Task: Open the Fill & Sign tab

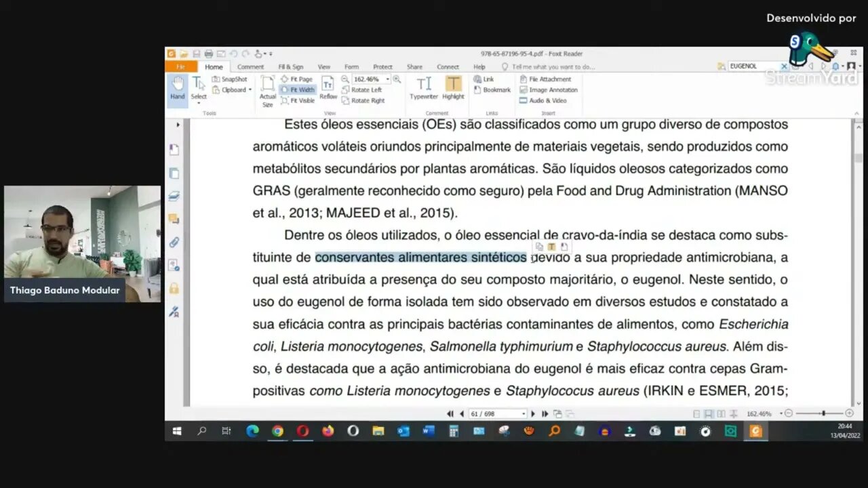Action: click(x=290, y=66)
